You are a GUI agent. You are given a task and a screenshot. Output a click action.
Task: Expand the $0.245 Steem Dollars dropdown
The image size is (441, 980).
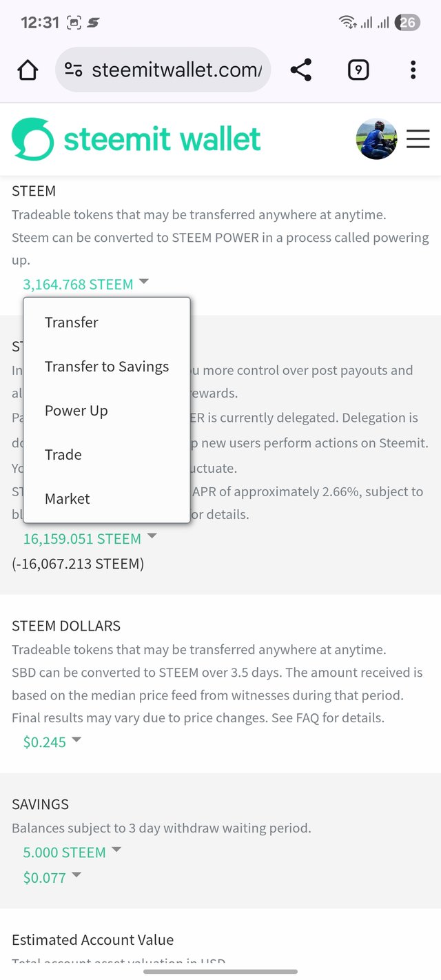click(52, 742)
